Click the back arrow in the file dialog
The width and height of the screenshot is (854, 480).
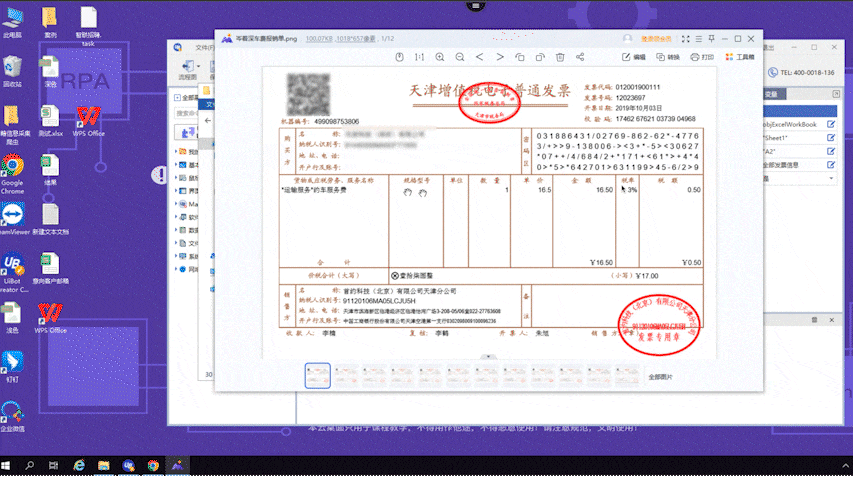point(208,120)
